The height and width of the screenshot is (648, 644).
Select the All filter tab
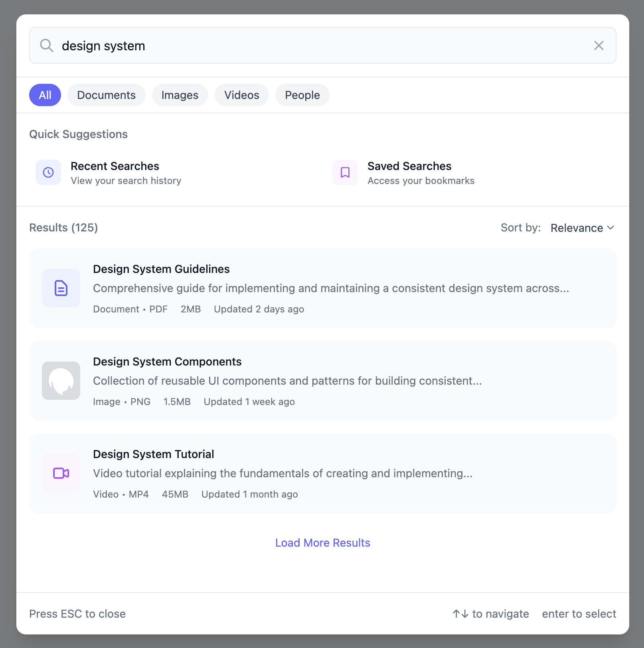(x=45, y=95)
